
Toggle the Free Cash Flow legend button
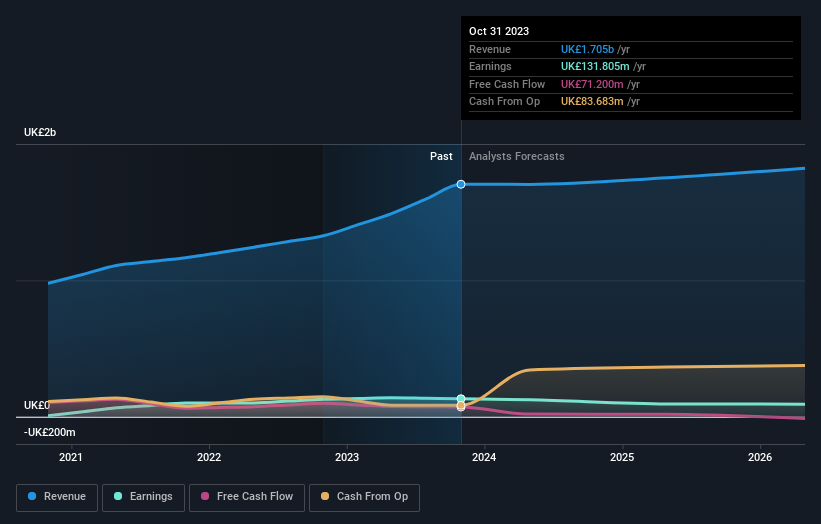click(x=247, y=497)
